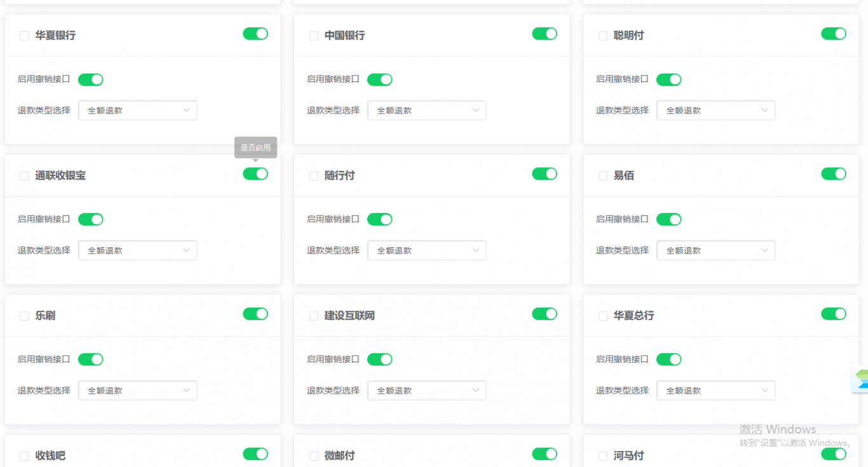The height and width of the screenshot is (467, 868).
Task: Tick the 随行付 checkbox
Action: 314,176
